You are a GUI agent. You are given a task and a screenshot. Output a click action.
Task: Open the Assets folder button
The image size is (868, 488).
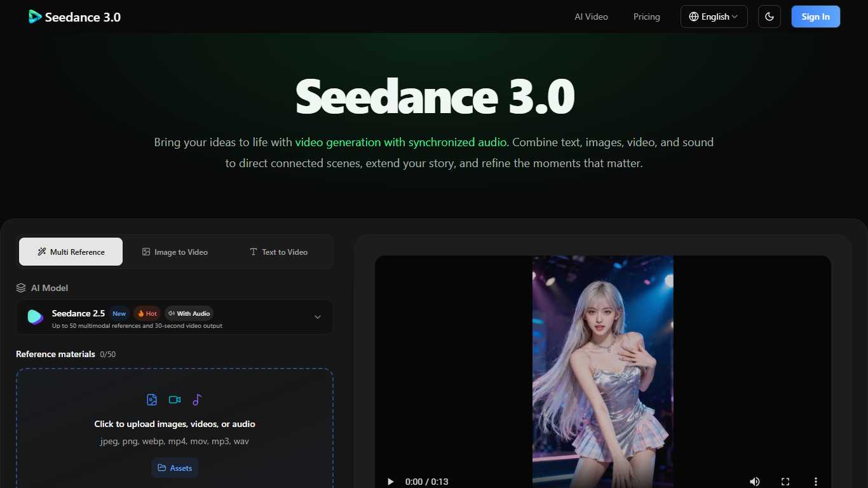click(175, 468)
